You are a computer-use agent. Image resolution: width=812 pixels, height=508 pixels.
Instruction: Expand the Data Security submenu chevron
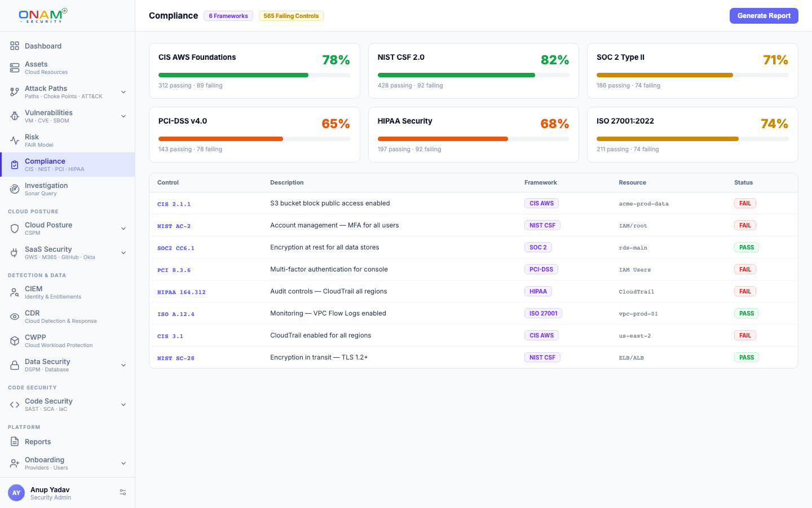pos(123,365)
